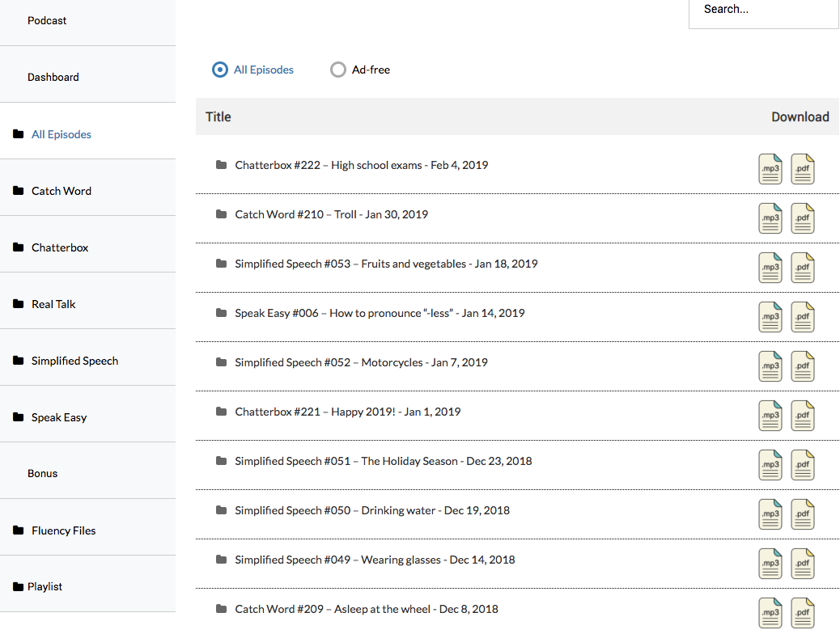Open Playlist from the sidebar

pos(45,586)
